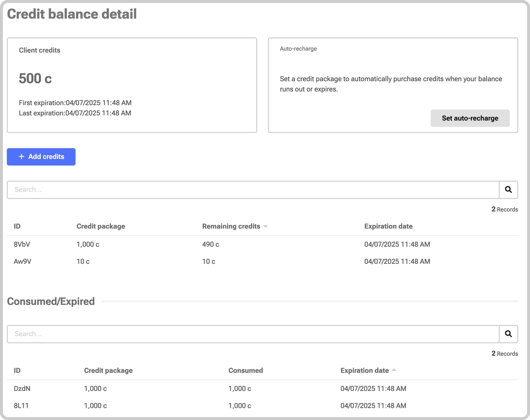
Task: Sort by the Expiration date header in the active table
Action: pos(388,226)
